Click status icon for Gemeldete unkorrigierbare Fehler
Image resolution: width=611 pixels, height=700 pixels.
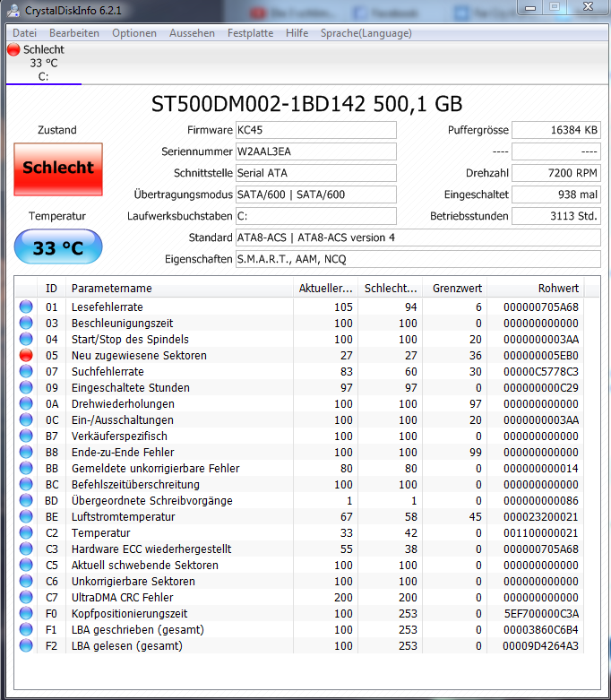(x=26, y=468)
